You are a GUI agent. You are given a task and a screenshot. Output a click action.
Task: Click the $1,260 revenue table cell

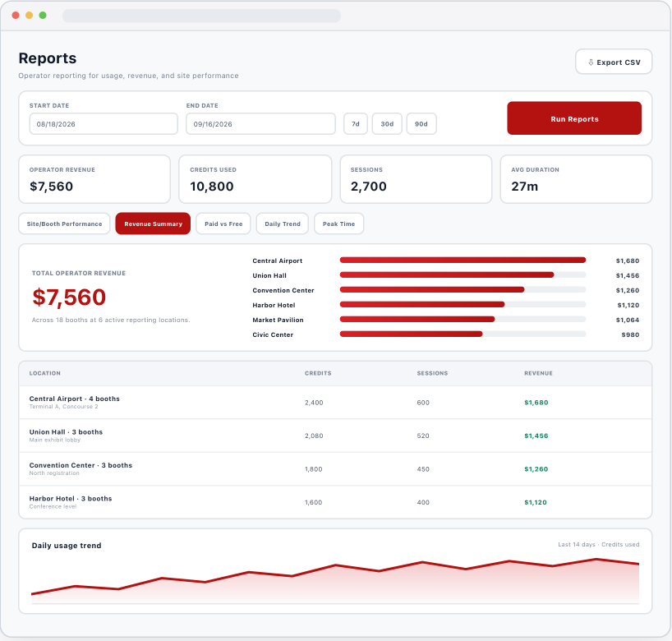coord(536,469)
